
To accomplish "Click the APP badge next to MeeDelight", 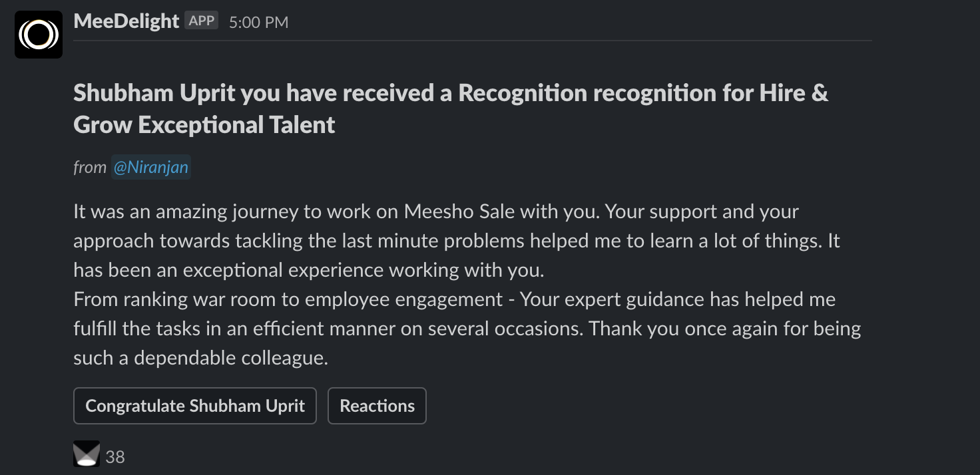I will [202, 21].
